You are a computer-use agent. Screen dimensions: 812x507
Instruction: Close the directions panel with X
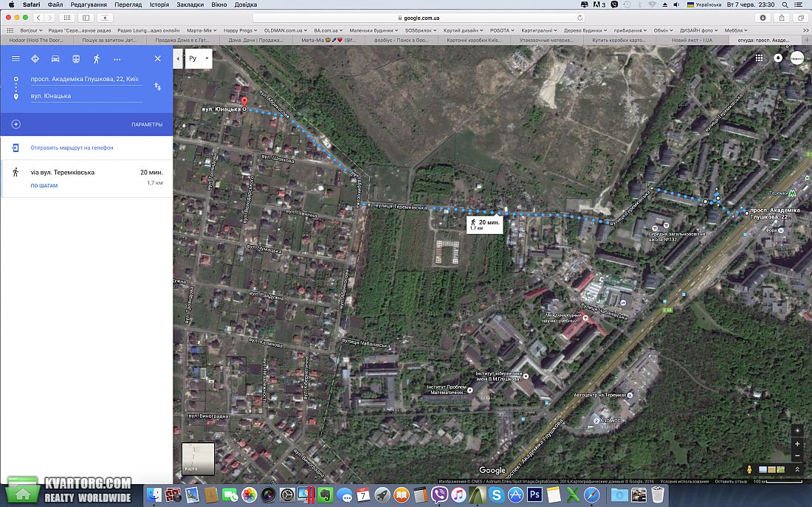coord(158,59)
